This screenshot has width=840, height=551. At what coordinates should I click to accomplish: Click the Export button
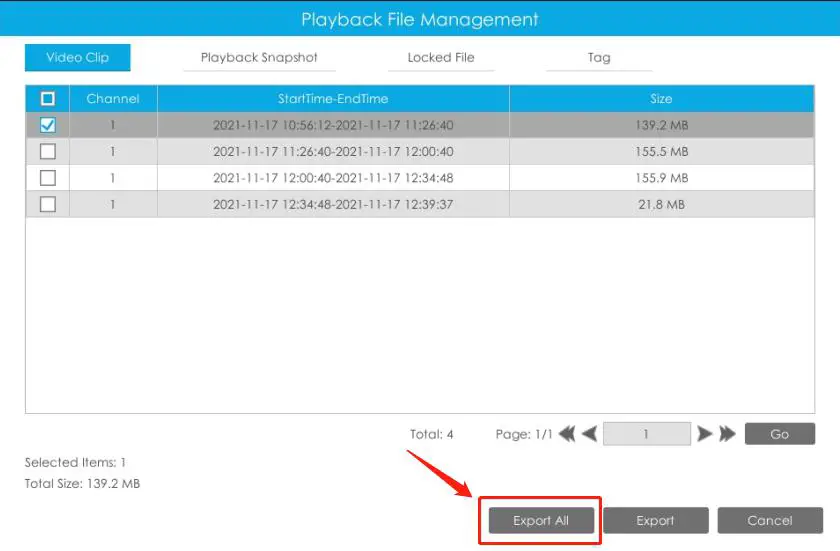click(x=656, y=520)
